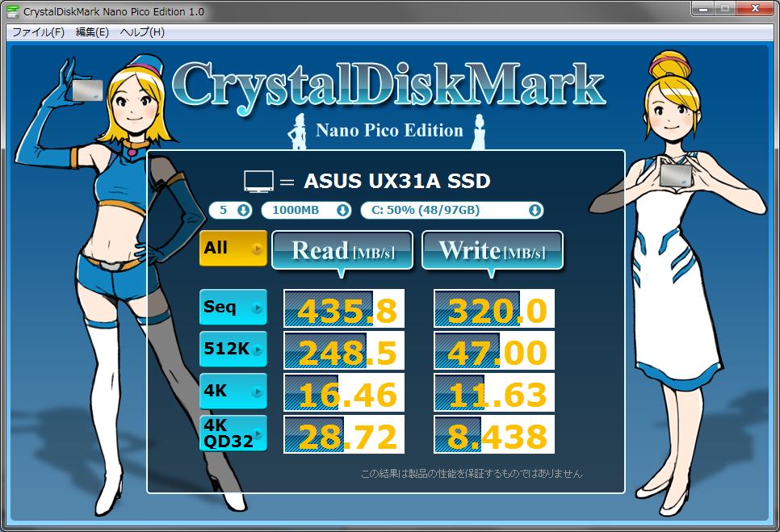Close the CrystalDiskMark window
Screen dimensions: 780x532
pos(755,8)
